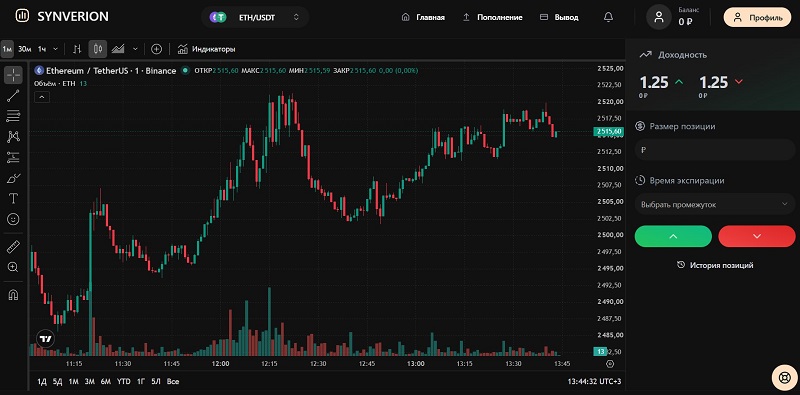Click the Объём · ETH volume legend
800x395 pixels.
(x=55, y=83)
